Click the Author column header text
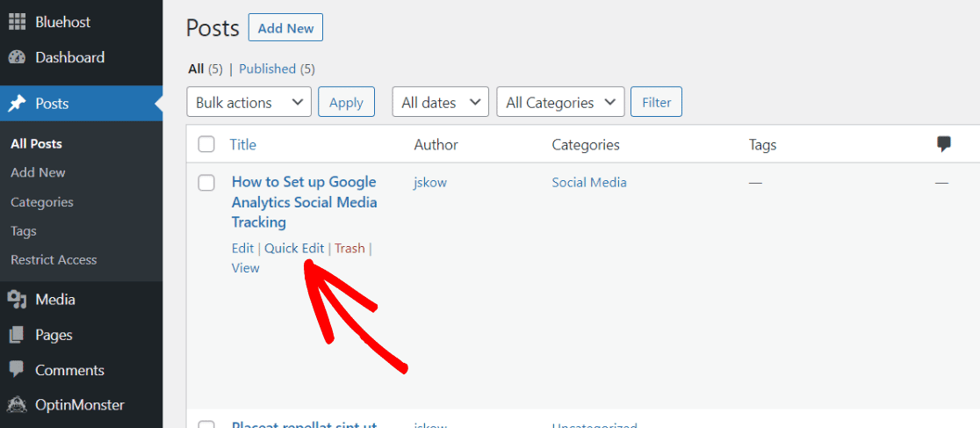Viewport: 980px width, 428px height. 436,144
